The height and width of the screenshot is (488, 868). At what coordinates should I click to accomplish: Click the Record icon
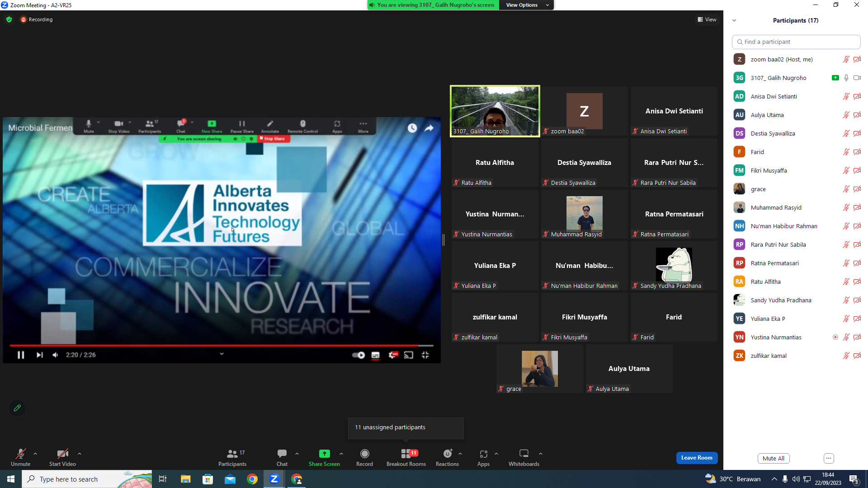(x=364, y=454)
